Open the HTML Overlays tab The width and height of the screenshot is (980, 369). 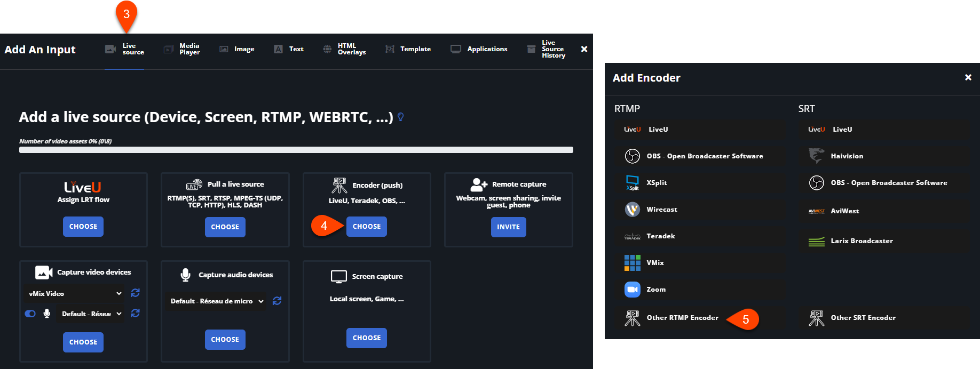click(345, 49)
